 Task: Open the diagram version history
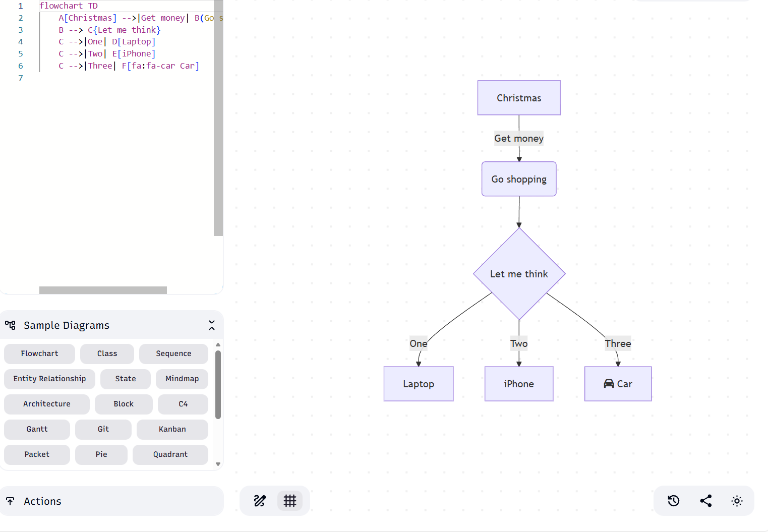click(673, 501)
